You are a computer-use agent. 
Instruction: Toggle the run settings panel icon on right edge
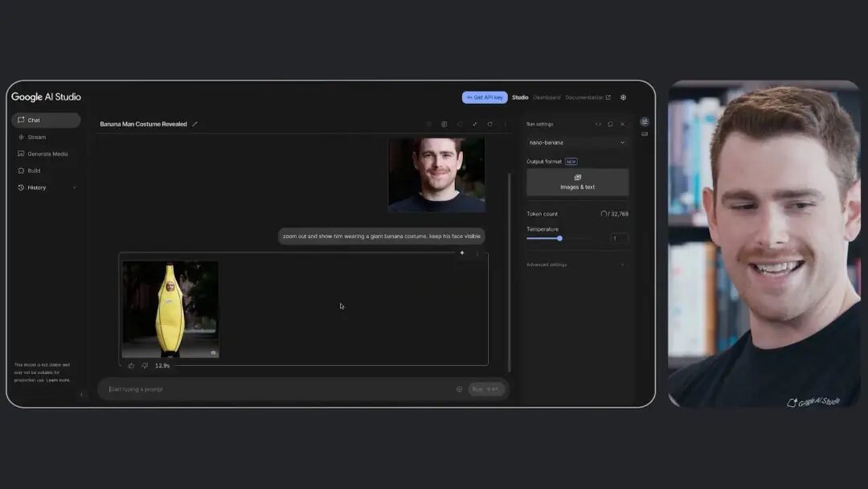(x=645, y=122)
